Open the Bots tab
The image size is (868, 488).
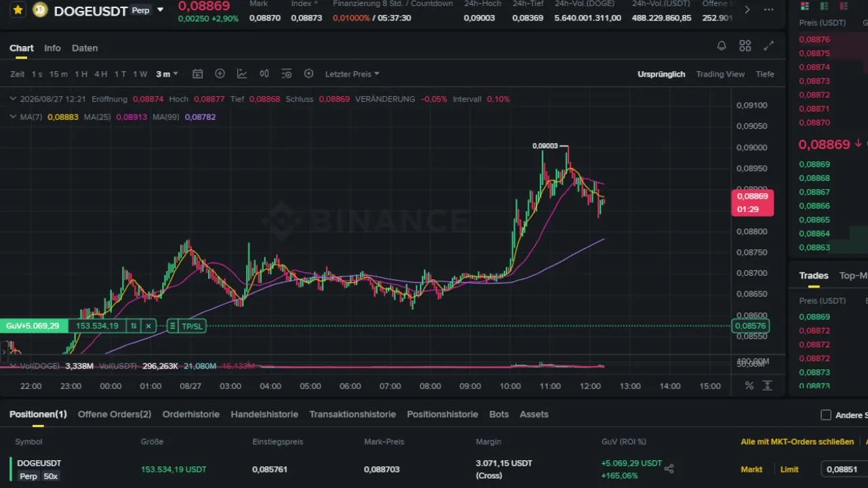coord(498,414)
